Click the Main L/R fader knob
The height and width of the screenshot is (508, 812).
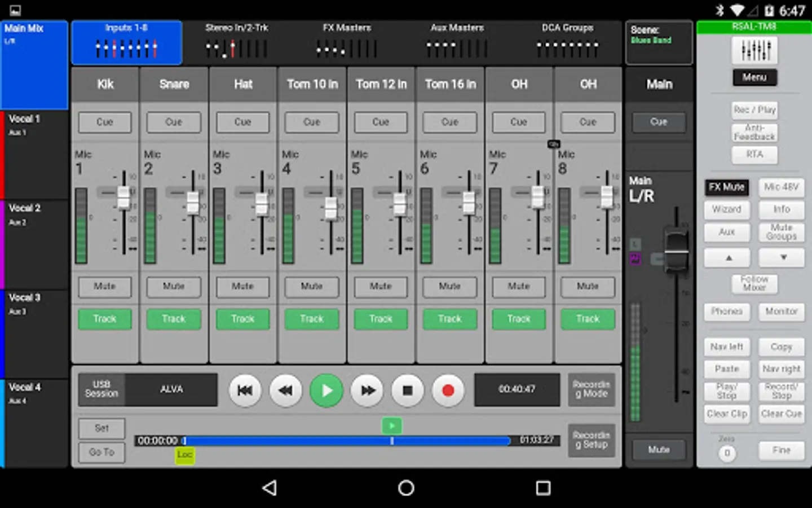point(676,250)
